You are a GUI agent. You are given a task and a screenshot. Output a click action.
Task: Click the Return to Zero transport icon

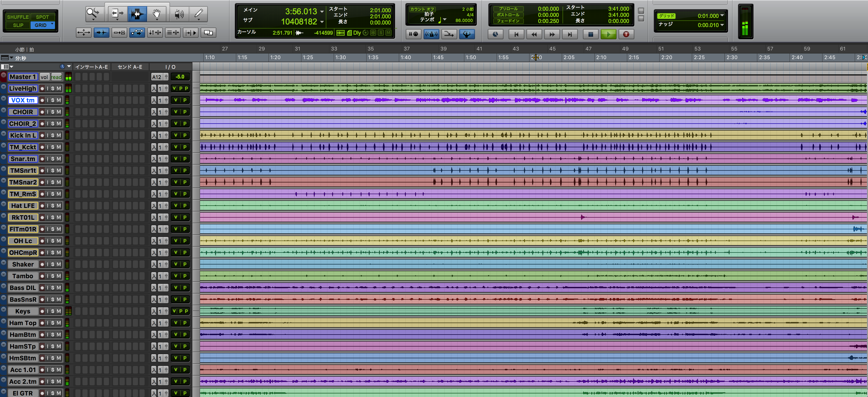pyautogui.click(x=515, y=34)
